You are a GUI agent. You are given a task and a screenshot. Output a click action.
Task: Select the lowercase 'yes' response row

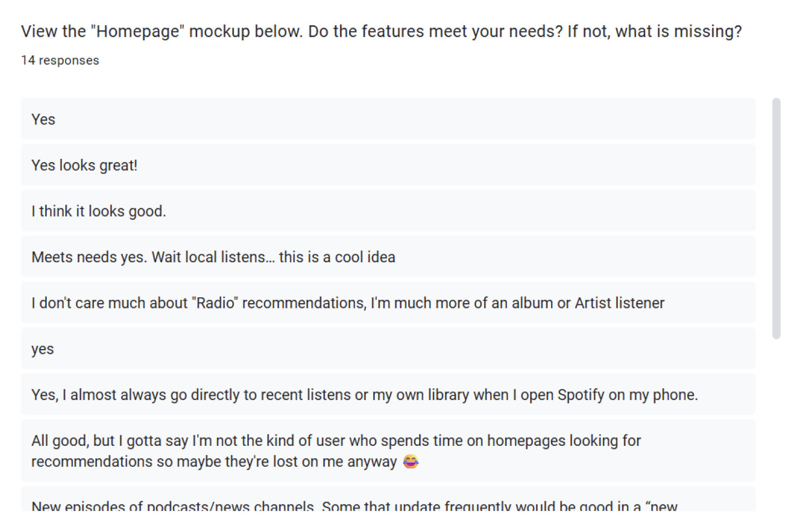[388, 348]
